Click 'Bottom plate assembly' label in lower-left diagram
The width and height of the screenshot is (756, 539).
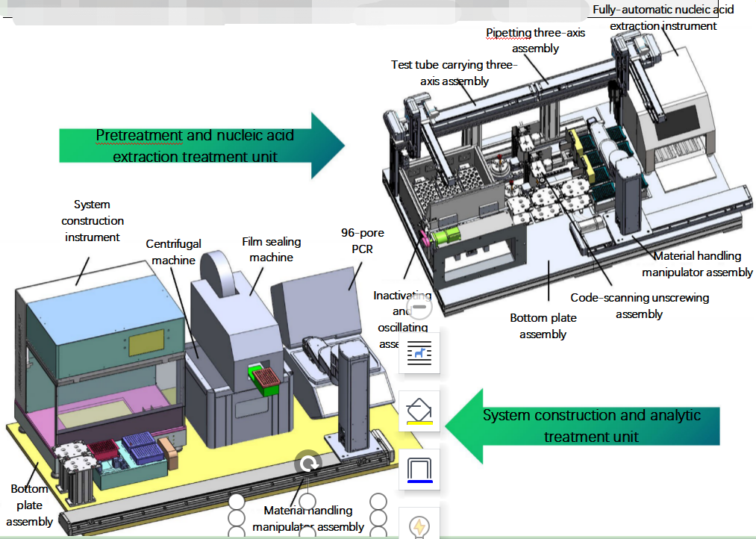click(x=29, y=505)
